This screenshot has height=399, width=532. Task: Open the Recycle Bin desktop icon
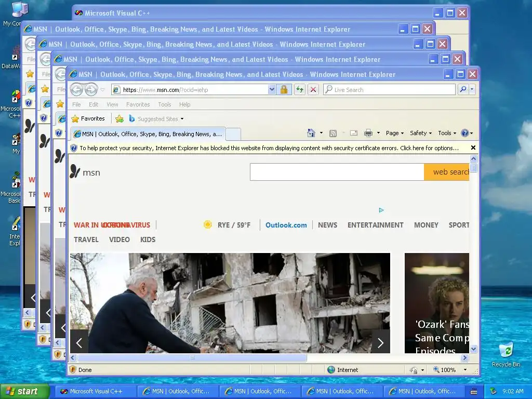click(506, 355)
